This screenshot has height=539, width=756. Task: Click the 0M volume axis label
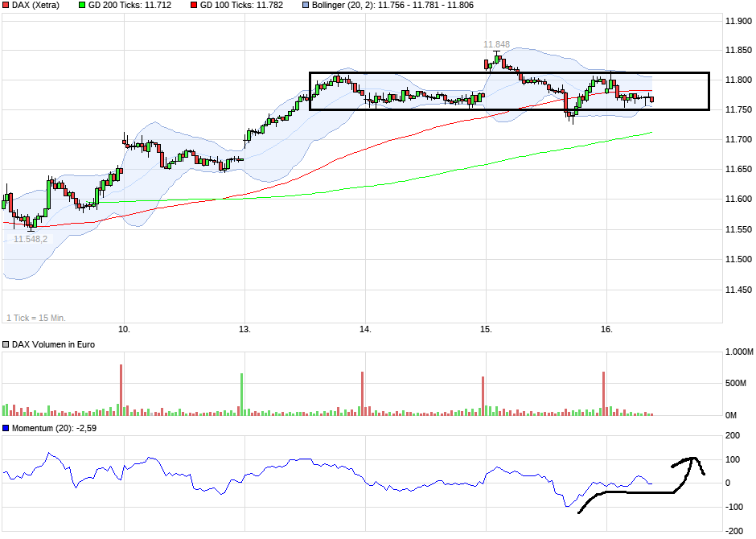(731, 415)
